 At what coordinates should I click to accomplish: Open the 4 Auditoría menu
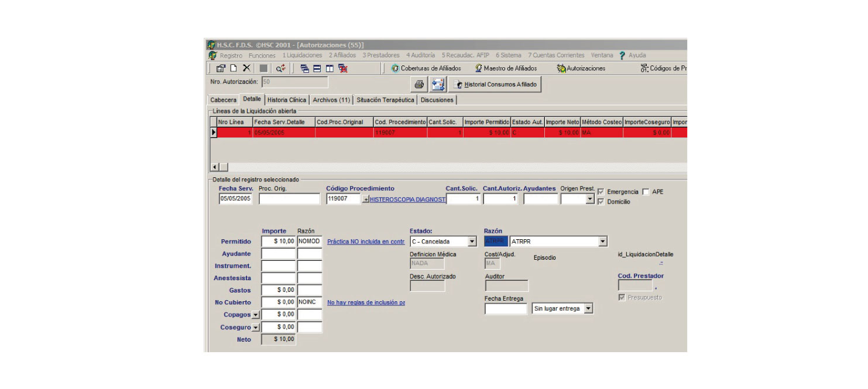click(421, 56)
